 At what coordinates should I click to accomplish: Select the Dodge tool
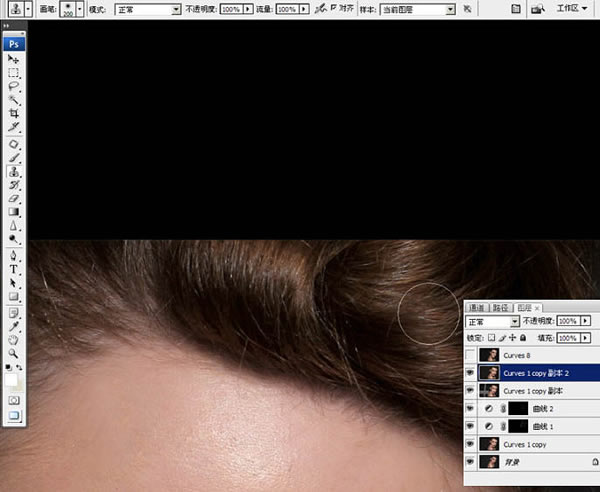coord(13,239)
